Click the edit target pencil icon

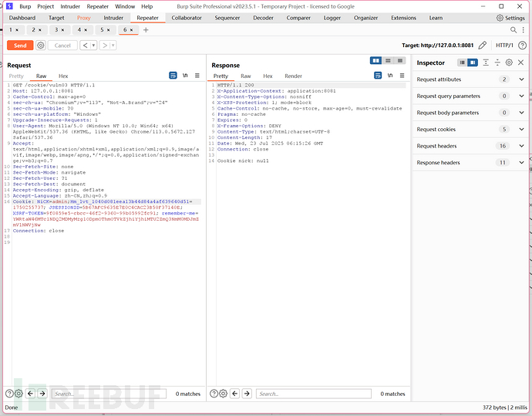[x=483, y=46]
